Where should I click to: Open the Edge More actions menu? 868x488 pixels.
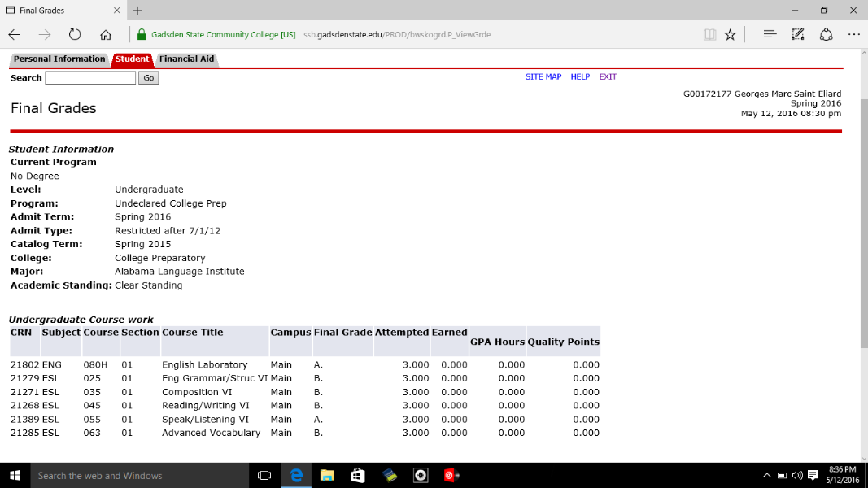(854, 34)
